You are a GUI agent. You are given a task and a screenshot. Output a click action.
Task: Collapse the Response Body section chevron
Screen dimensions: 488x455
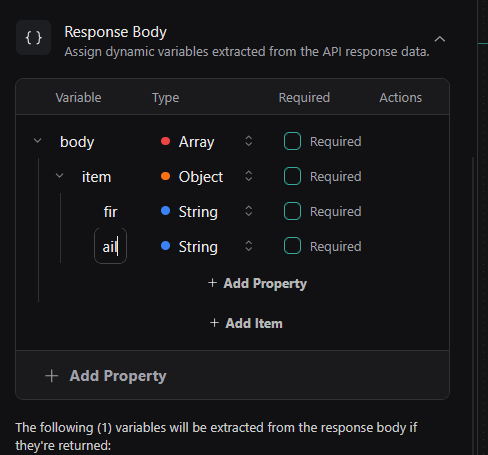click(x=440, y=39)
